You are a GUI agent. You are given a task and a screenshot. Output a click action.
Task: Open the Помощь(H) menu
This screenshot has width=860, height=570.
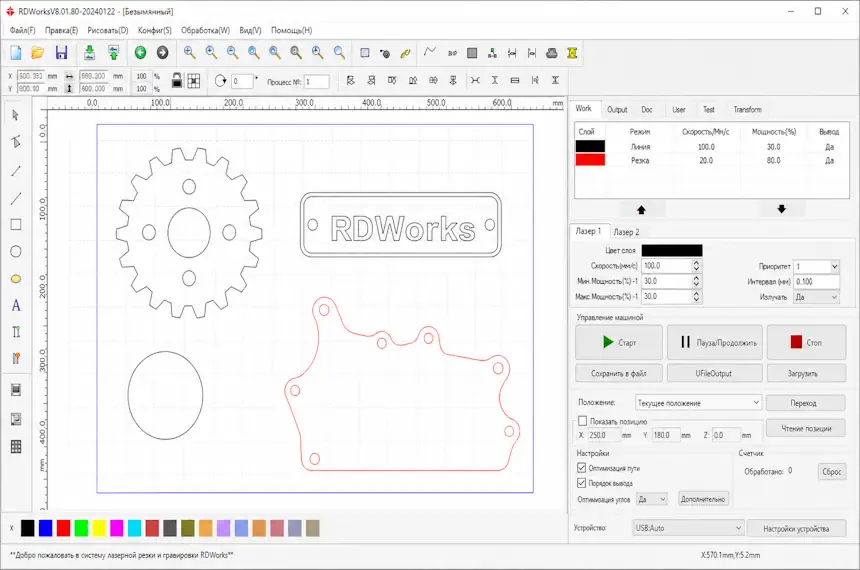click(291, 30)
